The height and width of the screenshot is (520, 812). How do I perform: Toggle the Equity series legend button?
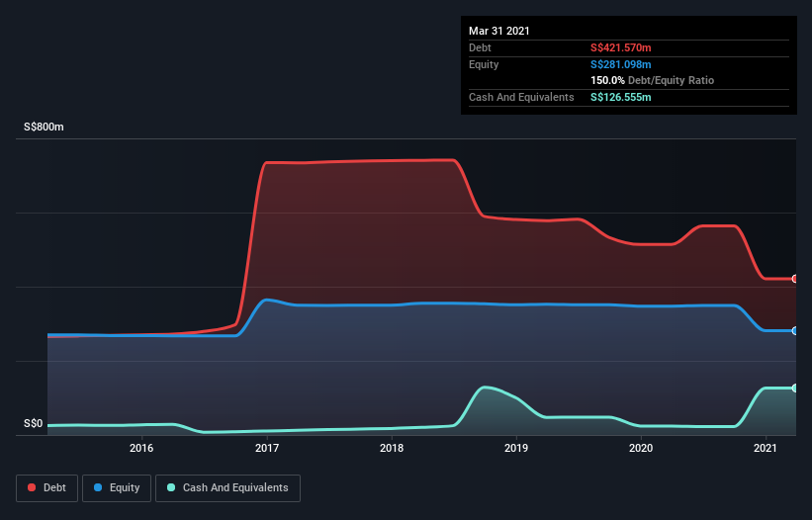coord(117,488)
